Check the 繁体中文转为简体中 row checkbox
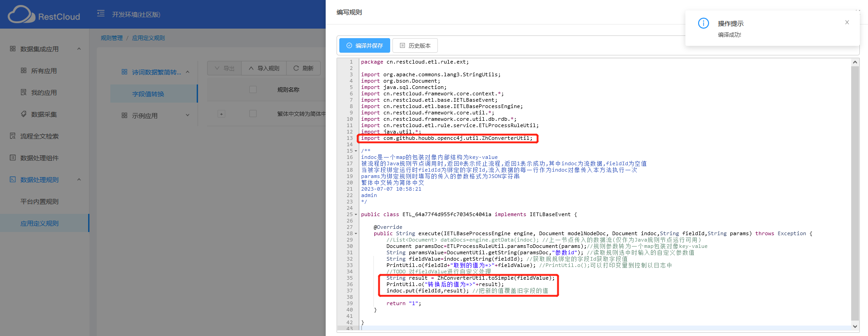 pos(253,114)
